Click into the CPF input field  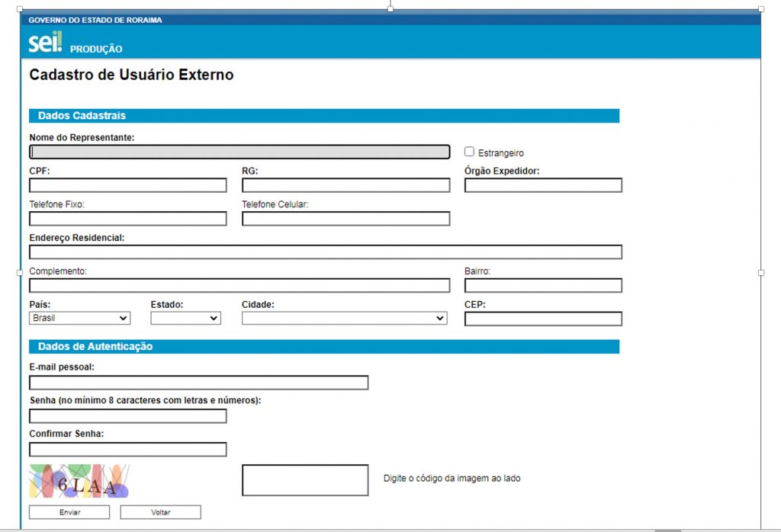127,185
